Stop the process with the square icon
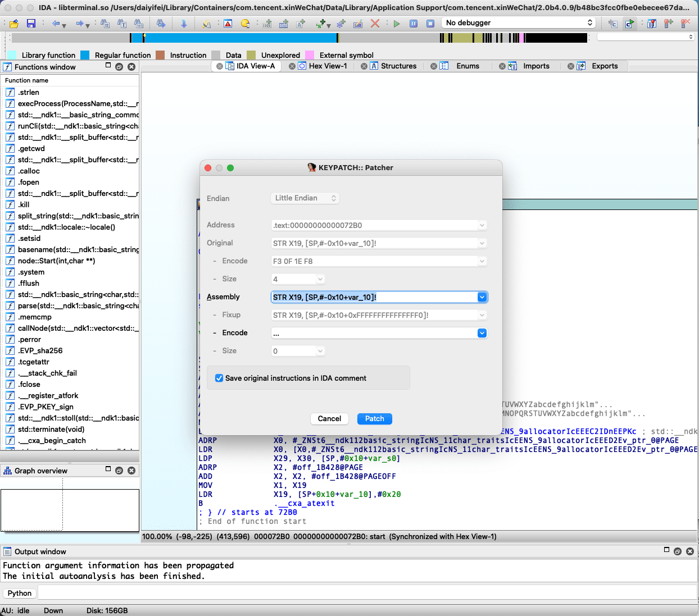Viewport: 699px width, 616px height. [430, 24]
